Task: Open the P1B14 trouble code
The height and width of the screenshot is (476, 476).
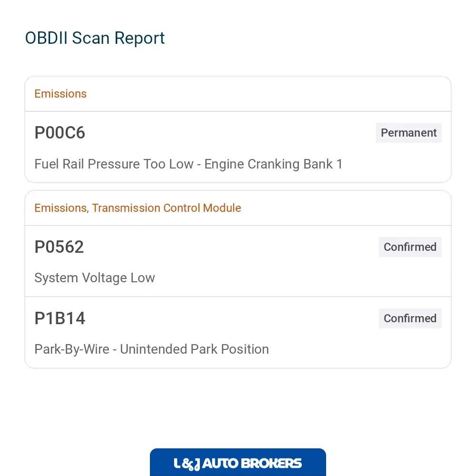Action: (x=60, y=318)
